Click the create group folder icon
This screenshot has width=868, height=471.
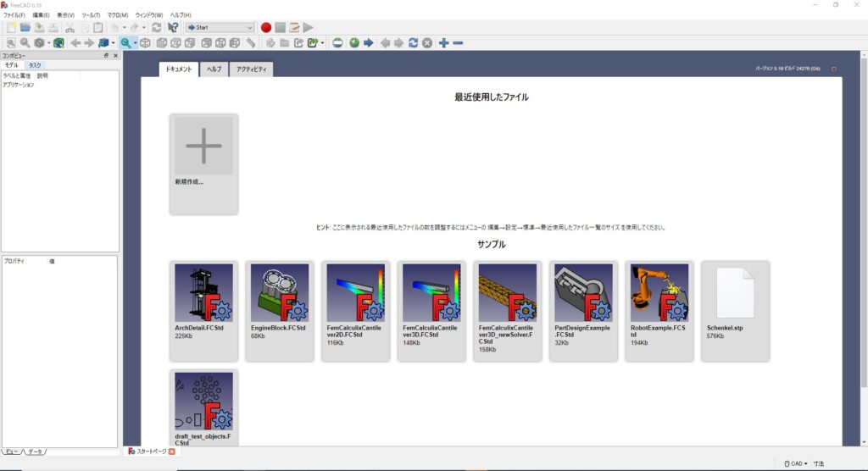[x=285, y=43]
